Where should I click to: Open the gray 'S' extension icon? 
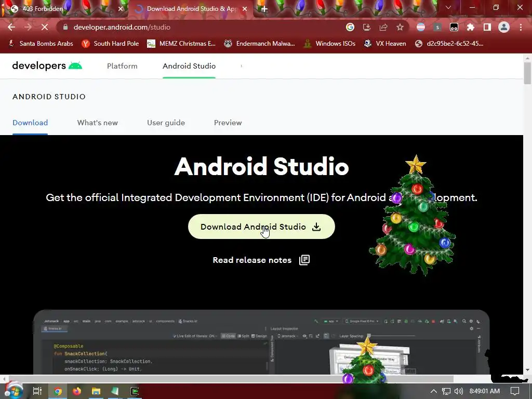click(437, 27)
